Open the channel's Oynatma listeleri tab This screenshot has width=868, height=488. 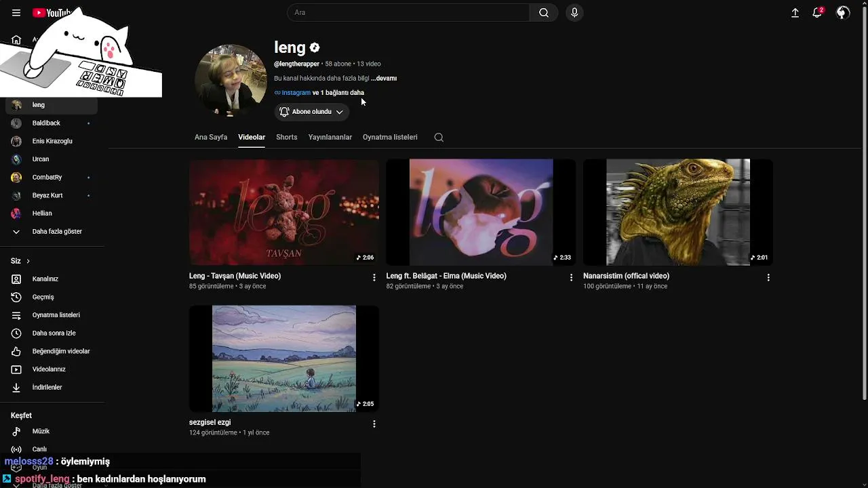[390, 137]
